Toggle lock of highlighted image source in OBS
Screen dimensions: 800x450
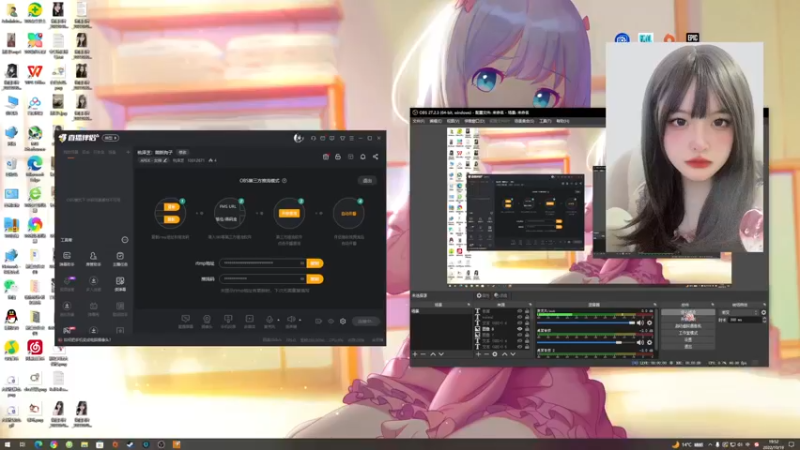pyautogui.click(x=527, y=329)
